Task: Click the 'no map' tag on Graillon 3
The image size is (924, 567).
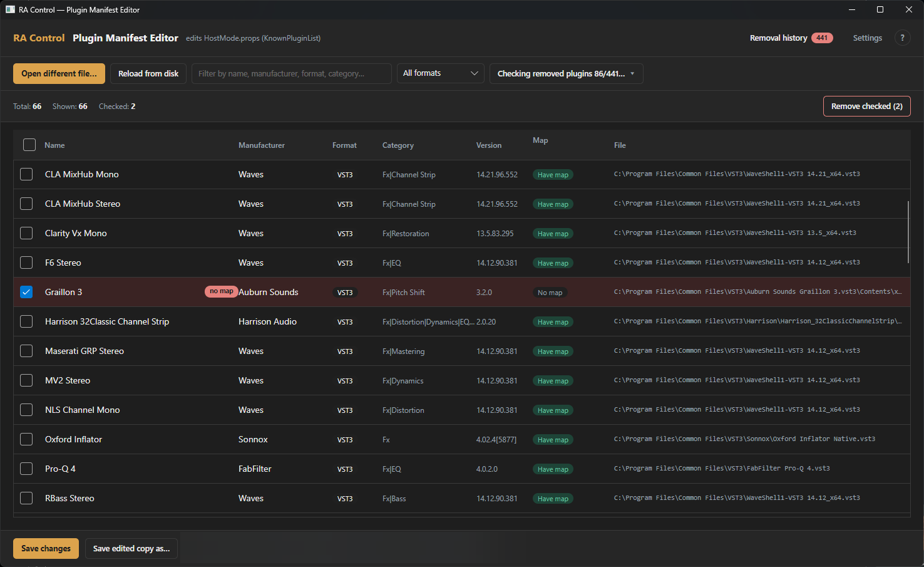Action: tap(221, 291)
